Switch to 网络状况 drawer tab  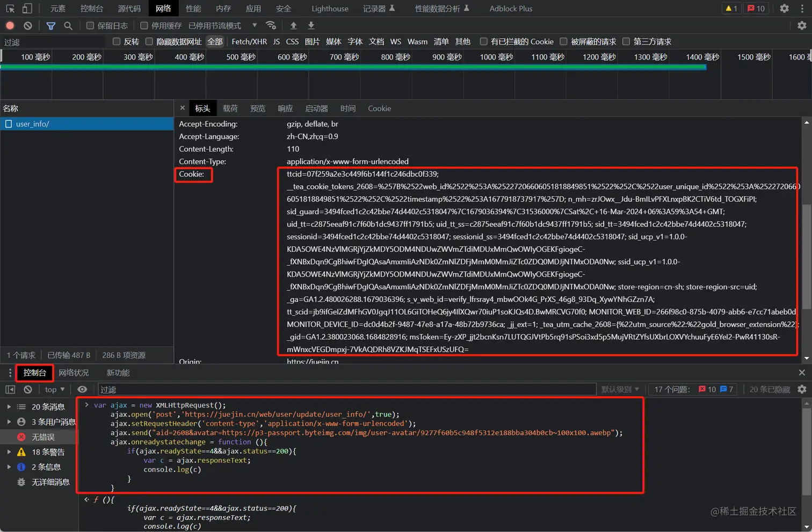coord(74,373)
